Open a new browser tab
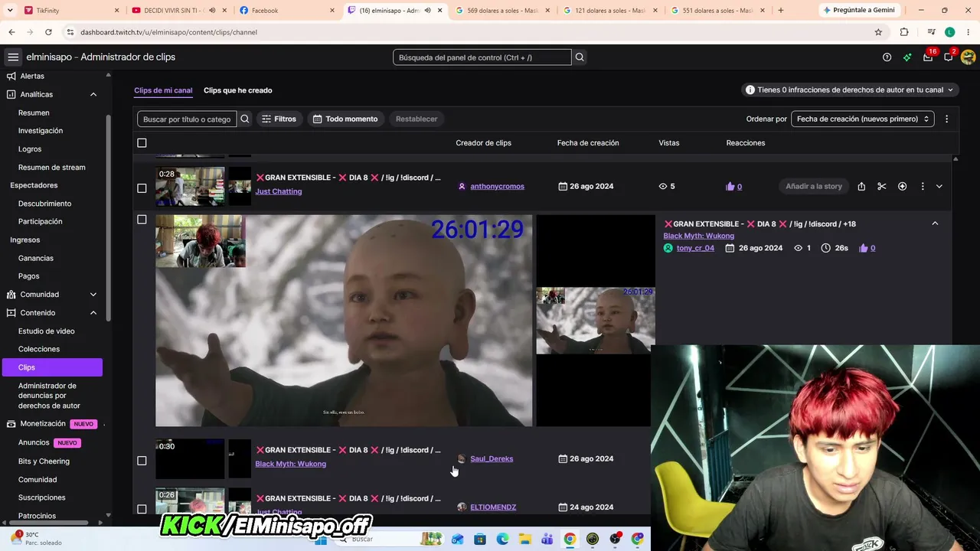This screenshot has height=551, width=980. (x=780, y=11)
